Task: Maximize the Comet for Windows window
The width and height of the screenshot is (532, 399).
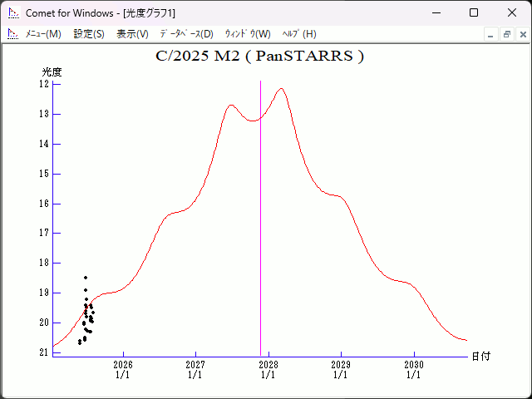Action: [473, 13]
